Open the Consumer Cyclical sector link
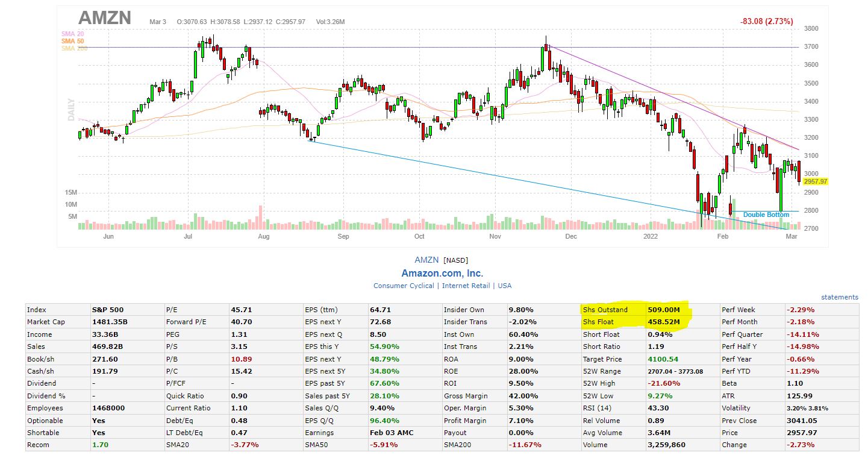 click(404, 286)
